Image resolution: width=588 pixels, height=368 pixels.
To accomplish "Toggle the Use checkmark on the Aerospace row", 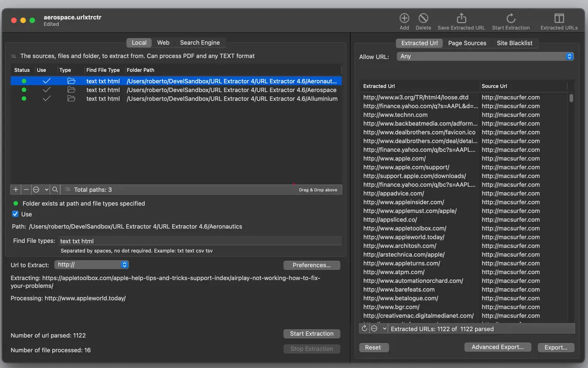I will click(46, 90).
